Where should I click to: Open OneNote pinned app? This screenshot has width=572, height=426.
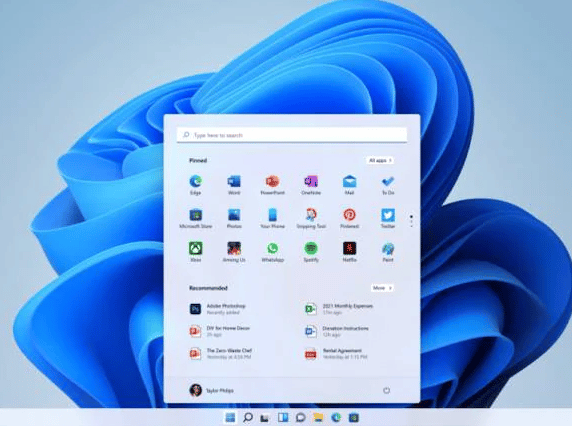311,185
